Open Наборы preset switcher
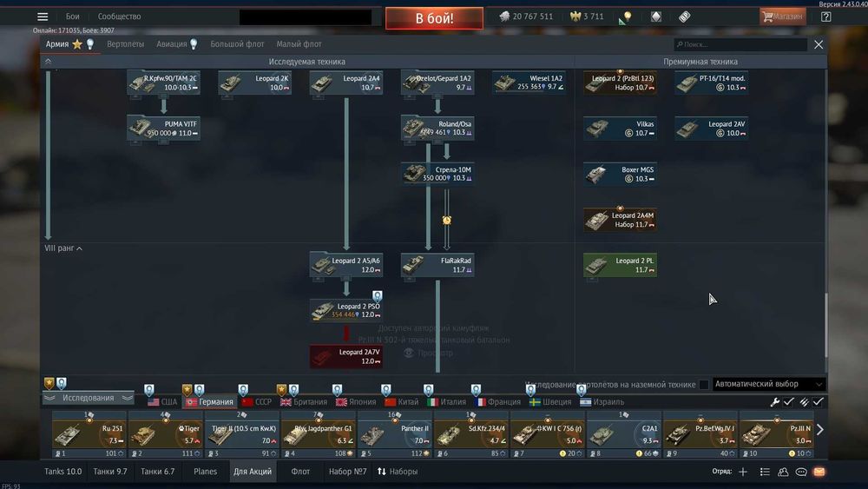 (398, 472)
